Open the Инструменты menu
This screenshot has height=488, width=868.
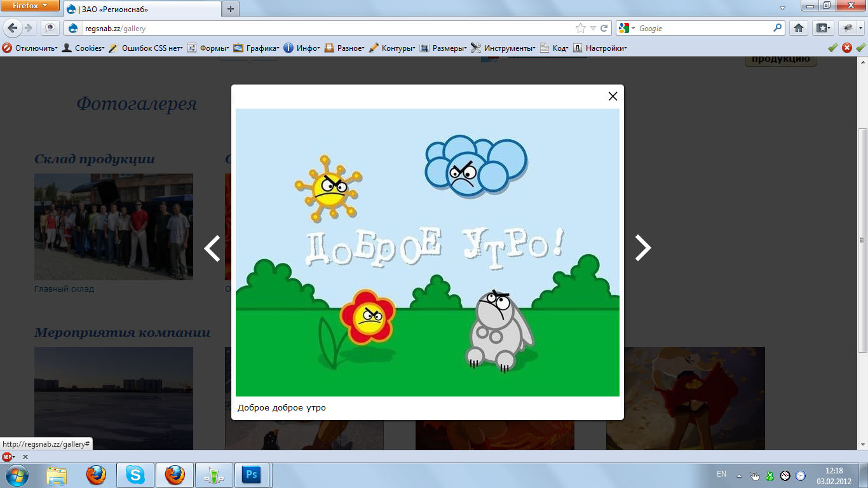(x=503, y=48)
